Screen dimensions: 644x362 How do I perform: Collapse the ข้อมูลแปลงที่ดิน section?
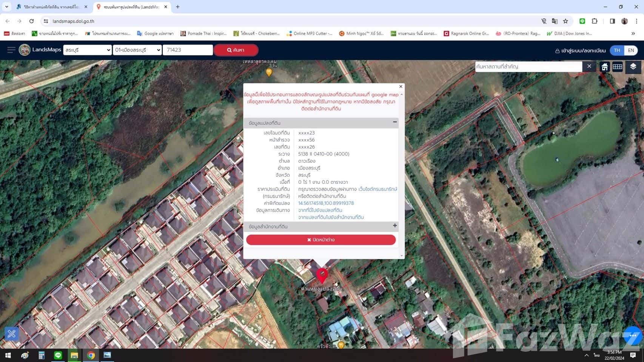pyautogui.click(x=395, y=122)
